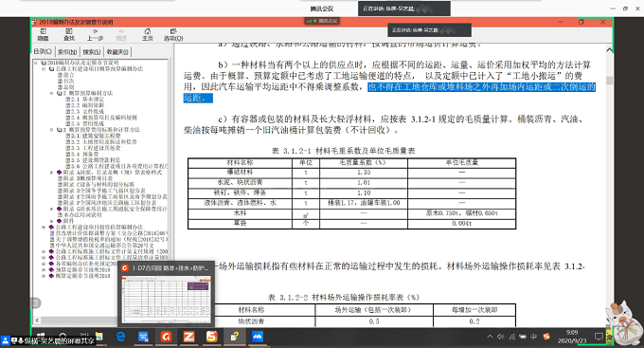This screenshot has width=644, height=348.
Task: Open the 3.2 土地使用及拆迁补偿费 topic
Action: pos(104,142)
